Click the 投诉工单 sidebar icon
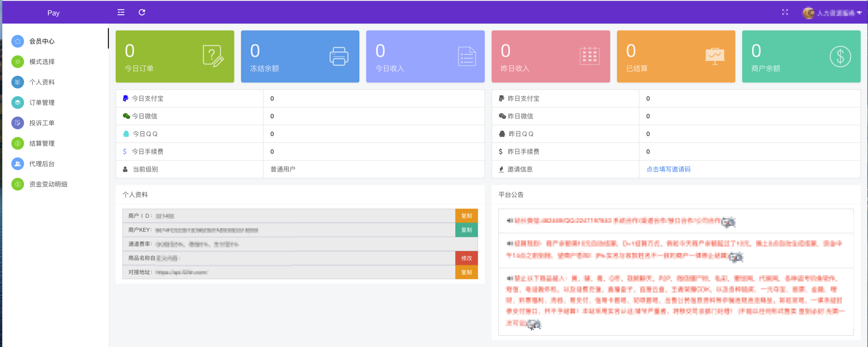868x347 pixels. pos(18,123)
